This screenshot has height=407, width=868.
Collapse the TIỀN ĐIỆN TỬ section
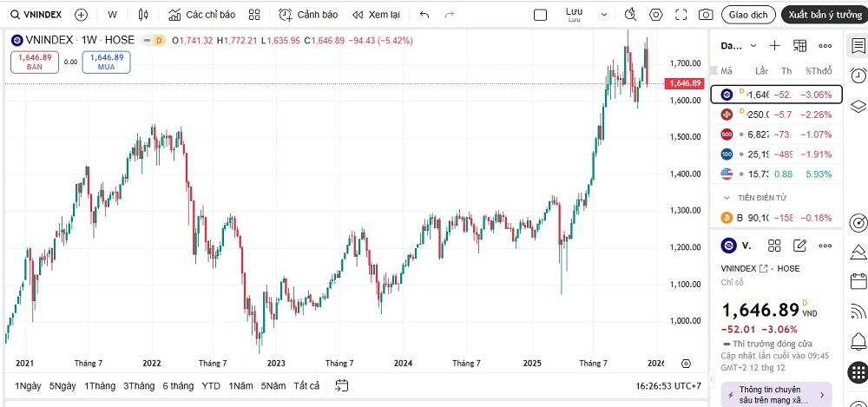click(x=755, y=198)
